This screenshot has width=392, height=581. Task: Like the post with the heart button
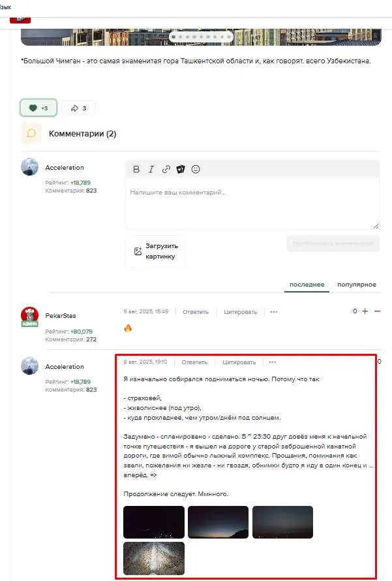[38, 108]
